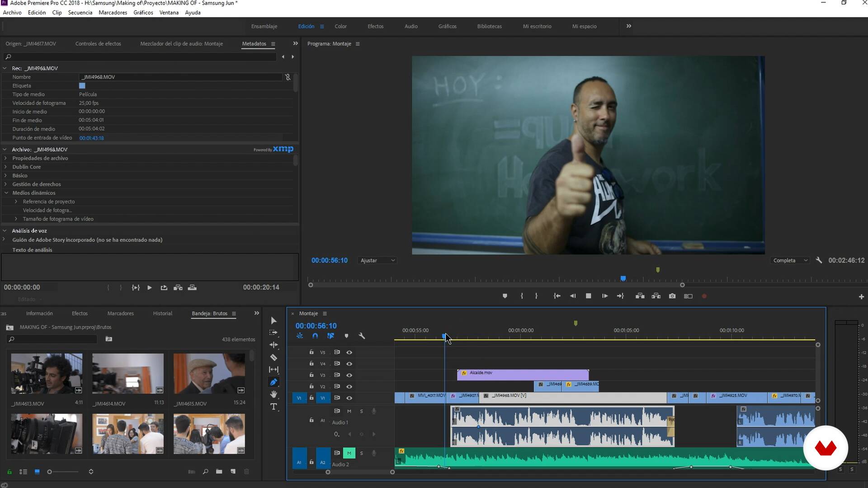This screenshot has width=868, height=488.
Task: Select the Hand tool
Action: tap(274, 394)
